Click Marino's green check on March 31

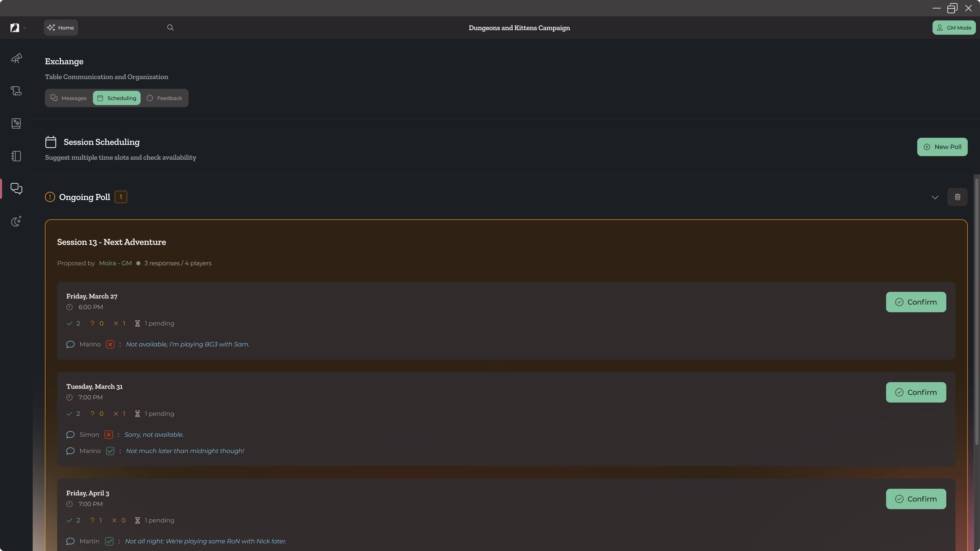[110, 451]
